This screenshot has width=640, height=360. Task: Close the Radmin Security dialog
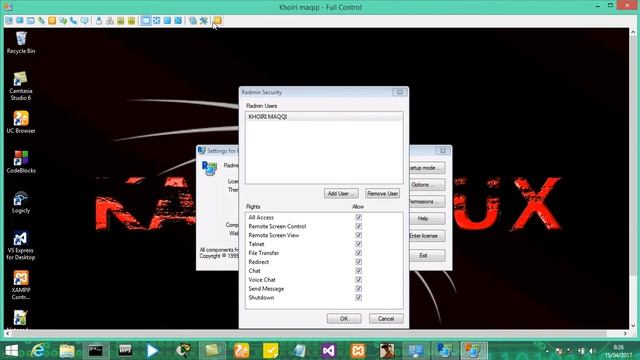(x=400, y=92)
